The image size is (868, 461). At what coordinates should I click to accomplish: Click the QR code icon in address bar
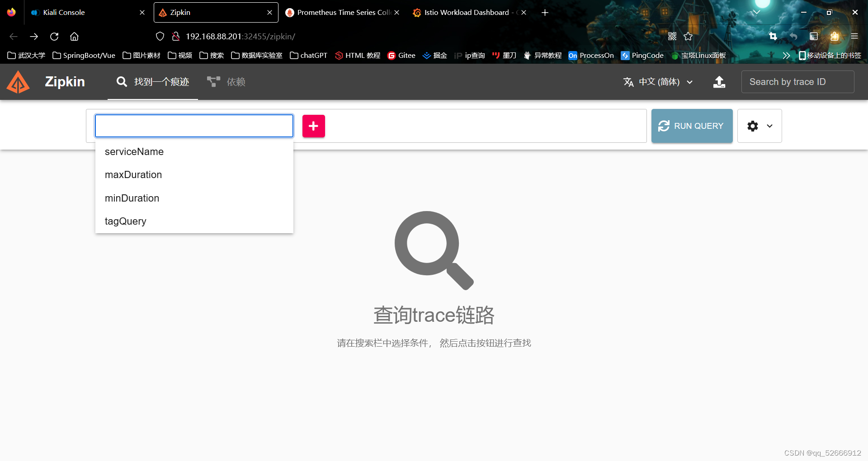[x=672, y=37]
